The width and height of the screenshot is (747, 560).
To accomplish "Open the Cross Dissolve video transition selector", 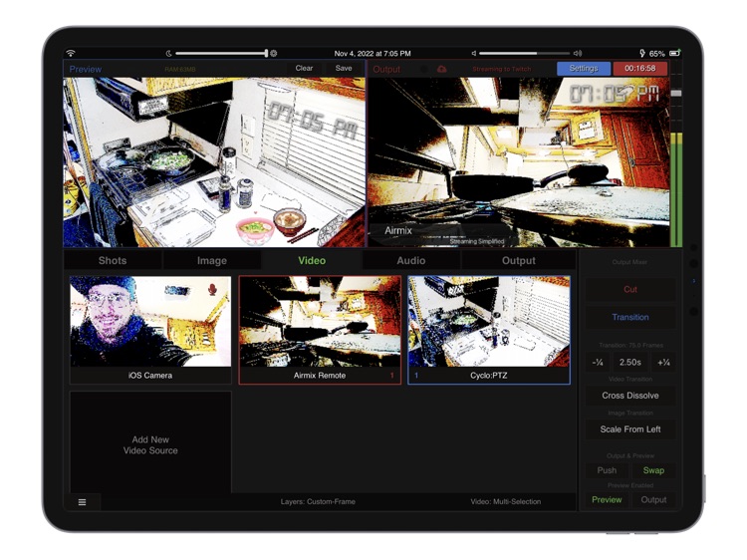I will (630, 396).
